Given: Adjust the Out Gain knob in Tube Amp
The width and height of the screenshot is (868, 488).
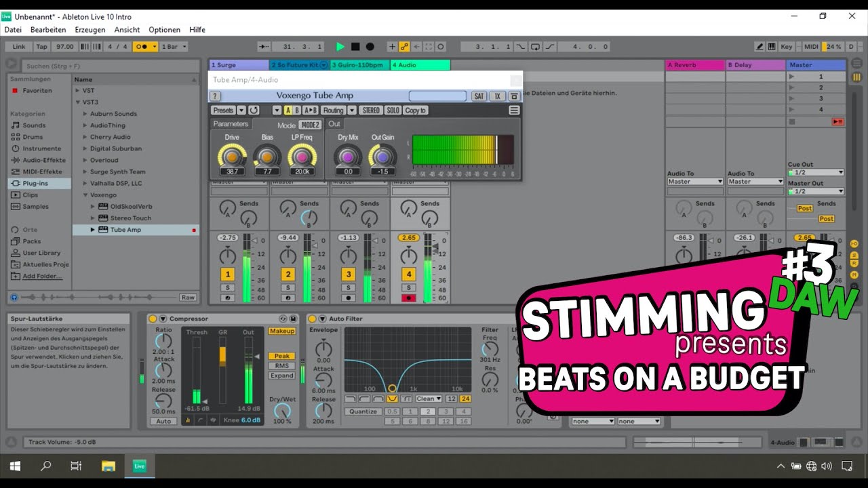Looking at the screenshot, I should (382, 157).
